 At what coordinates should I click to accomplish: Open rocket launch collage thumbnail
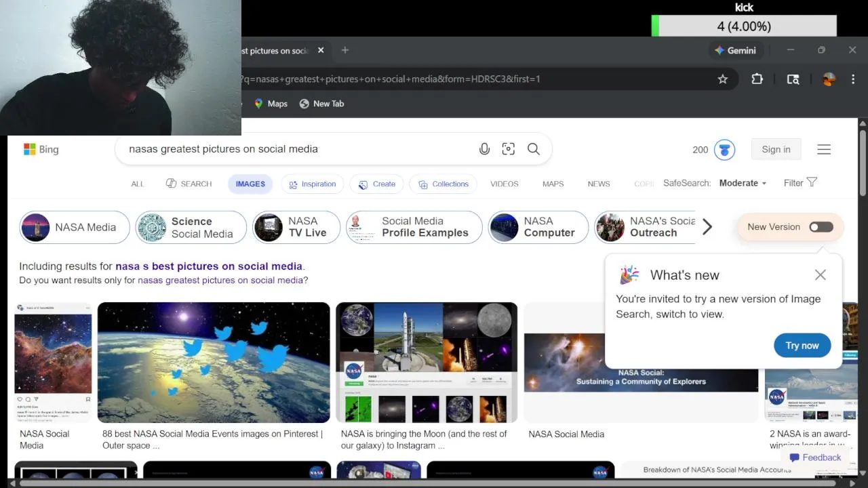pos(427,362)
